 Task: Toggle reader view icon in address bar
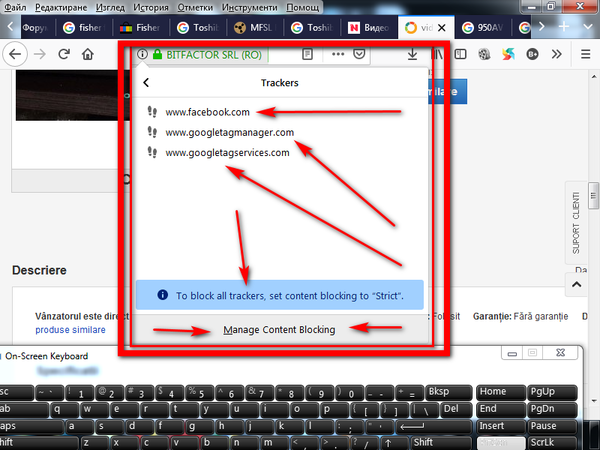307,54
